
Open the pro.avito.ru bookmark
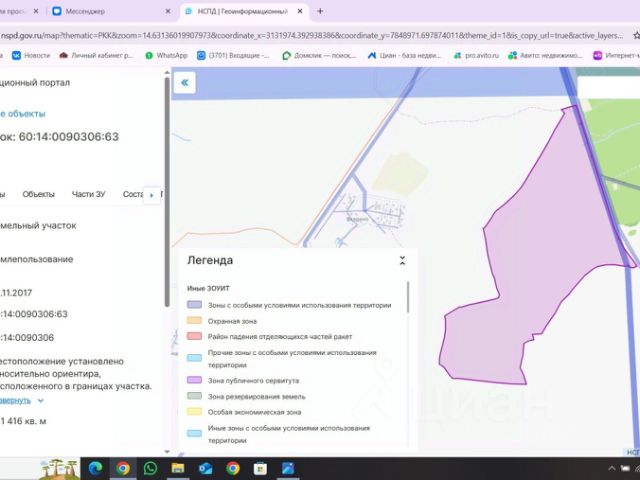point(476,55)
